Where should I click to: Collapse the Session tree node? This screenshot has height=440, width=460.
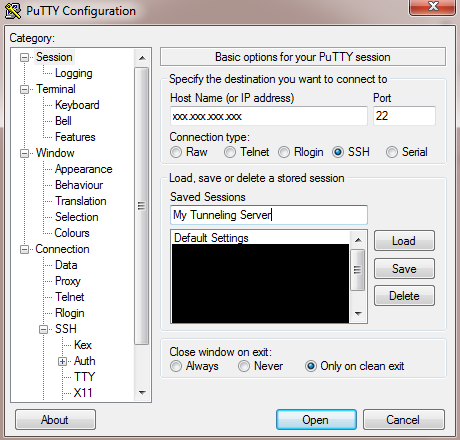[x=24, y=57]
